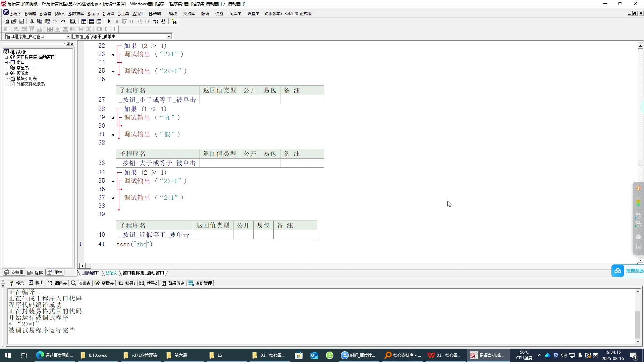Open the T.工具 menu
This screenshot has height=362, width=644.
tap(123, 13)
